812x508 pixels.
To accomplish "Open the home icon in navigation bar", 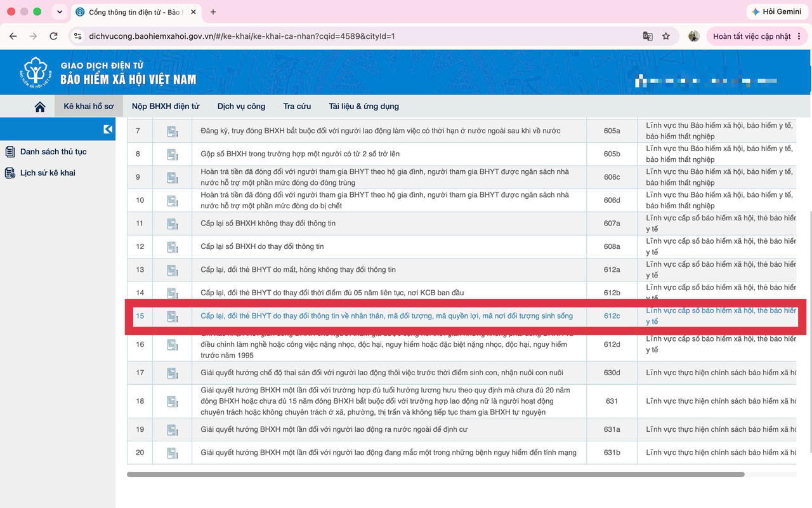I will (40, 107).
